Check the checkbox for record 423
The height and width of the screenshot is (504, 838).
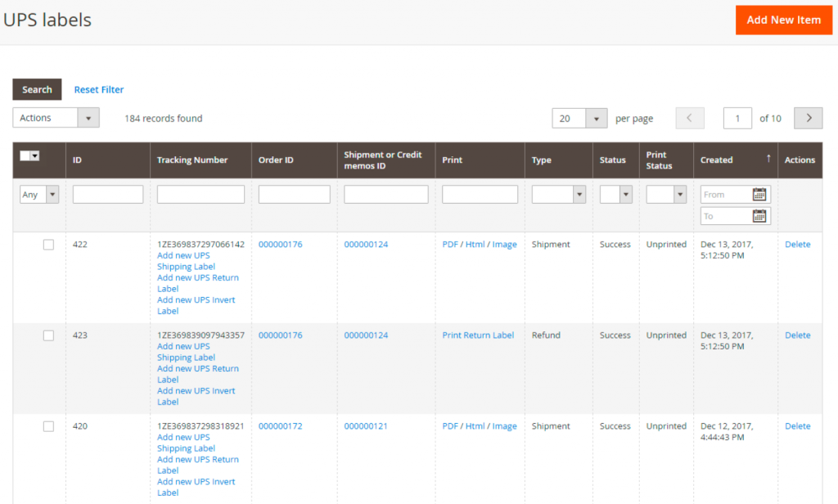(x=48, y=335)
